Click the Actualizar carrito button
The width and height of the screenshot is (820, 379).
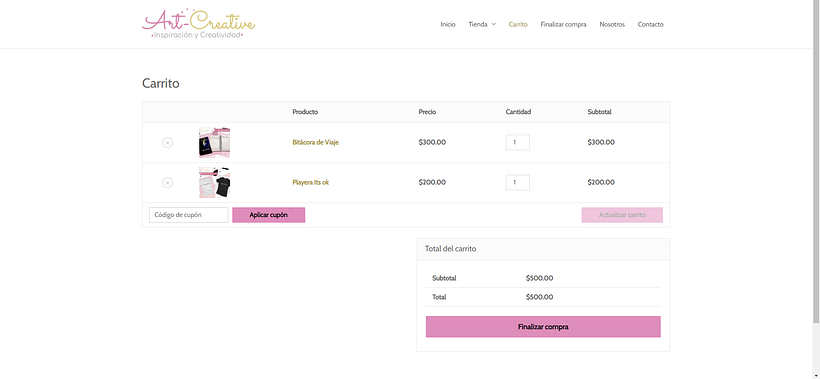point(622,215)
